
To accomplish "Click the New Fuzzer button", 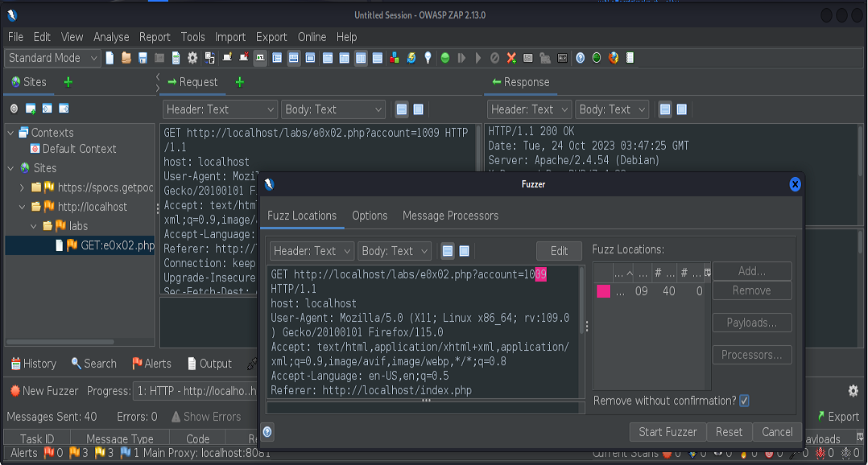I will pyautogui.click(x=44, y=391).
